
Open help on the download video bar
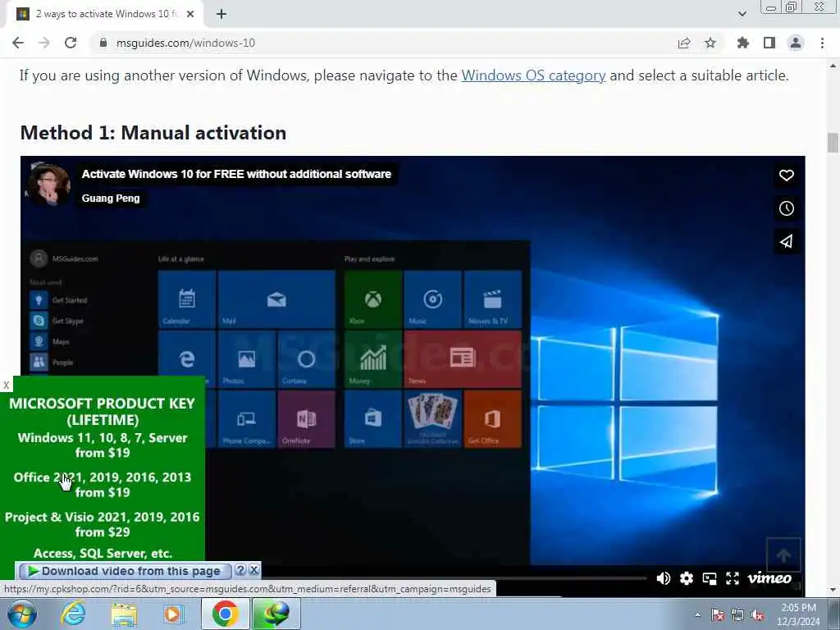tap(240, 571)
